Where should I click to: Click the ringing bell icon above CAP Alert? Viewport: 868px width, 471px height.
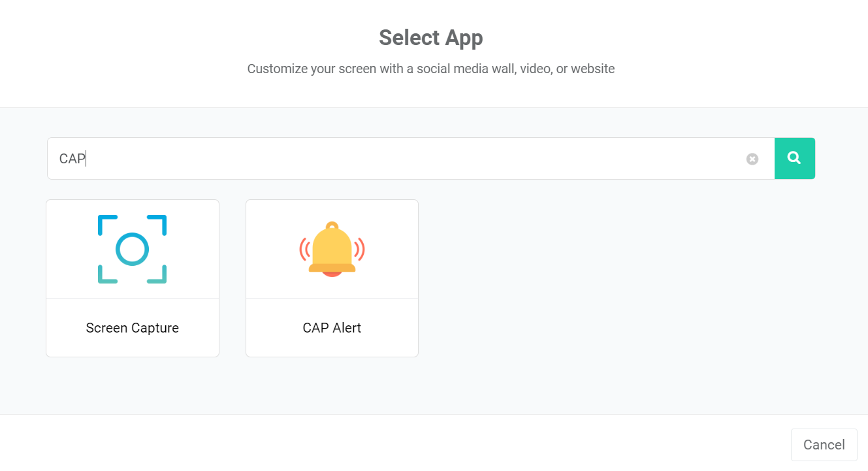332,248
